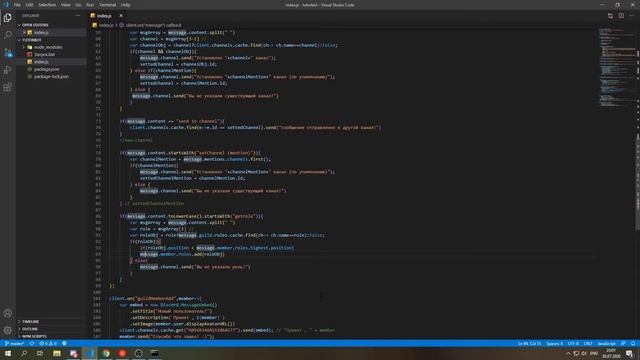This screenshot has width=640, height=360.
Task: Open editor More Actions ellipsis
Action: tap(632, 16)
